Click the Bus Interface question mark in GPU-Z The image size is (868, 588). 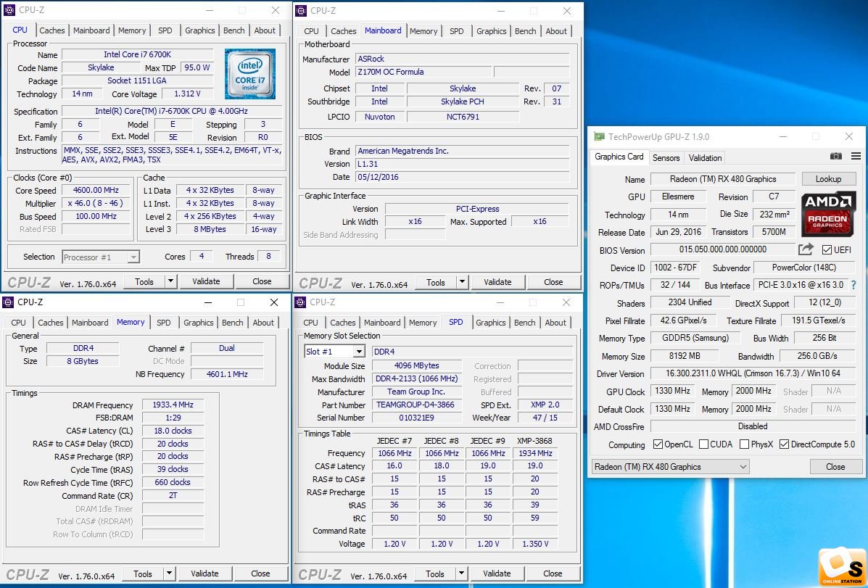(x=853, y=285)
